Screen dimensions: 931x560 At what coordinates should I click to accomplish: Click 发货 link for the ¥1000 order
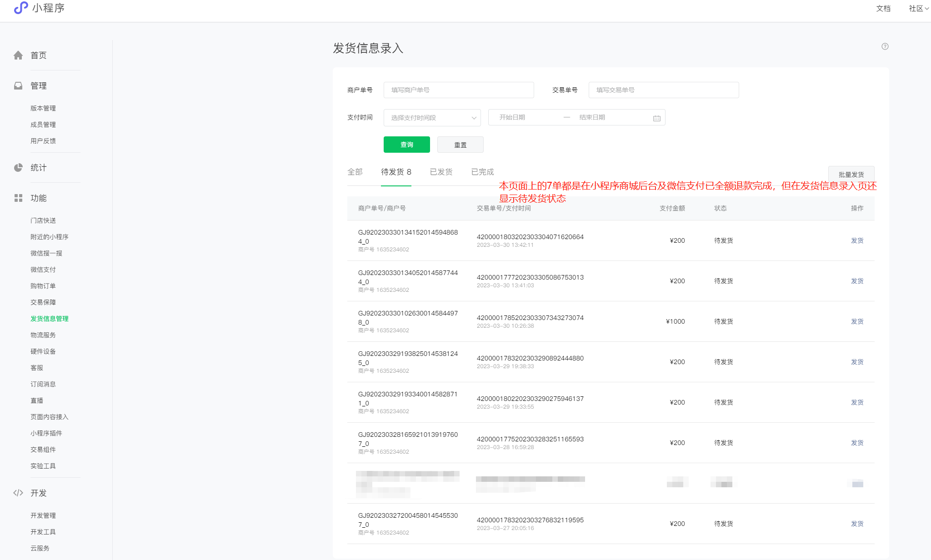tap(857, 321)
